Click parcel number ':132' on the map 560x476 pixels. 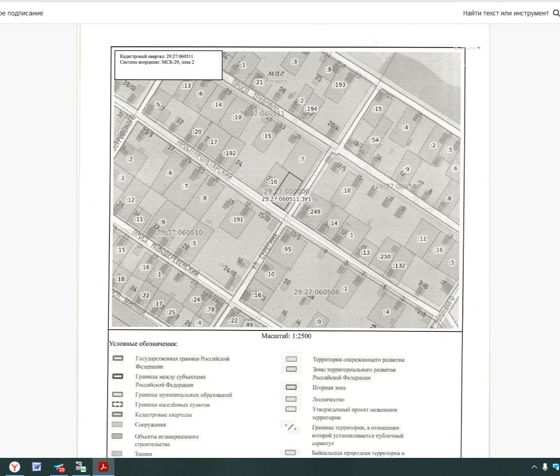[x=399, y=265]
